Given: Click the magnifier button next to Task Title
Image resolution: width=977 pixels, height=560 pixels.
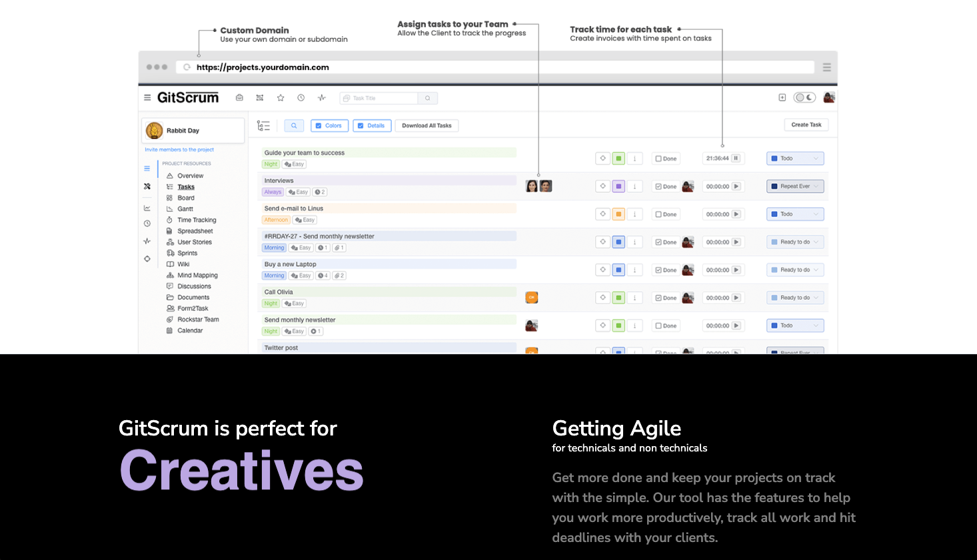Looking at the screenshot, I should coord(428,98).
